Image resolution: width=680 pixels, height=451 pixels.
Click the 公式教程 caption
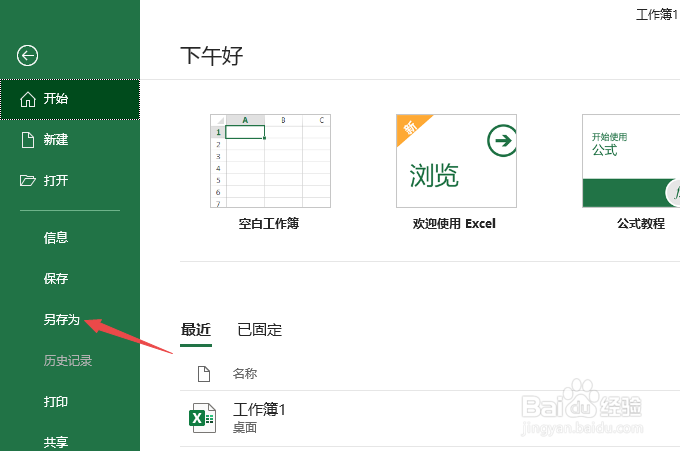[641, 224]
